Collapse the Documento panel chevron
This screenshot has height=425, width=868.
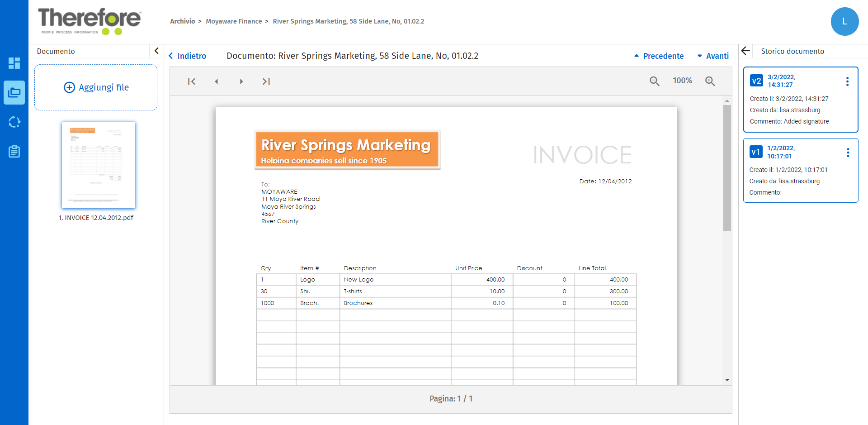(156, 51)
